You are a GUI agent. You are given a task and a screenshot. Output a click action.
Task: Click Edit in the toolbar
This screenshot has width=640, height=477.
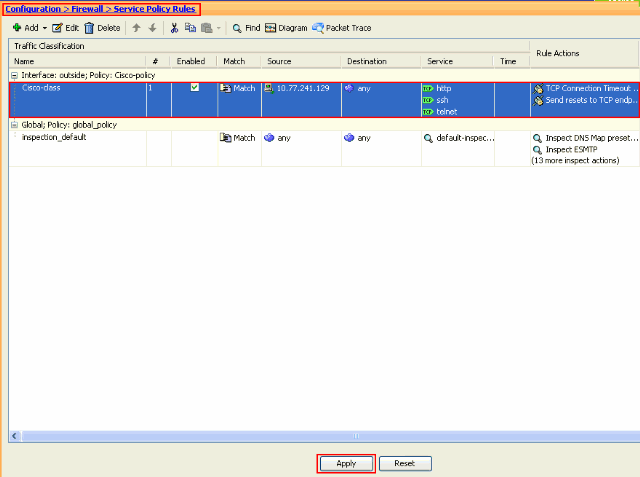point(65,28)
